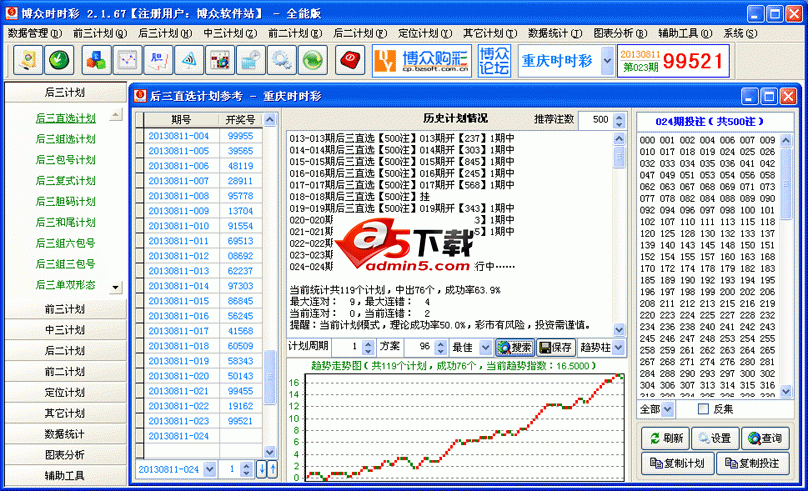The width and height of the screenshot is (808, 491).
Task: Click the 计划周期 stepper arrows
Action: [367, 348]
